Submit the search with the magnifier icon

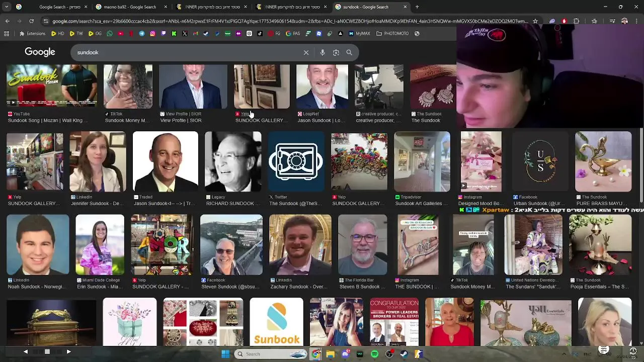(349, 52)
